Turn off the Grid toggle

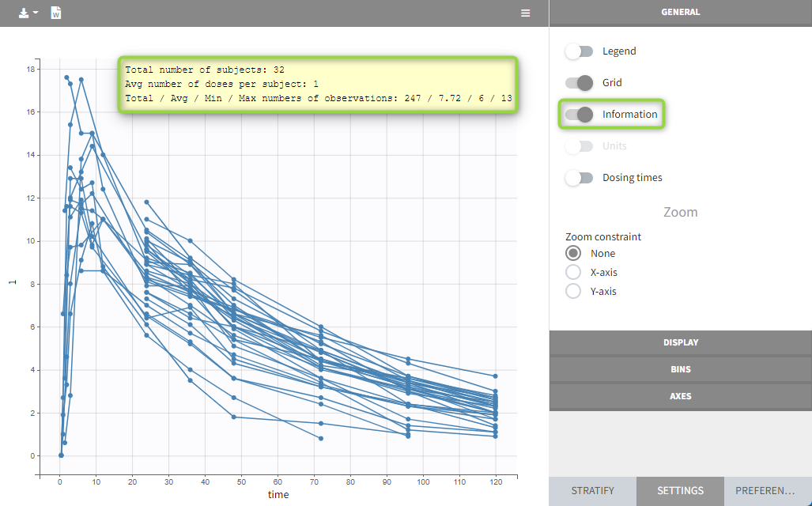tap(579, 83)
